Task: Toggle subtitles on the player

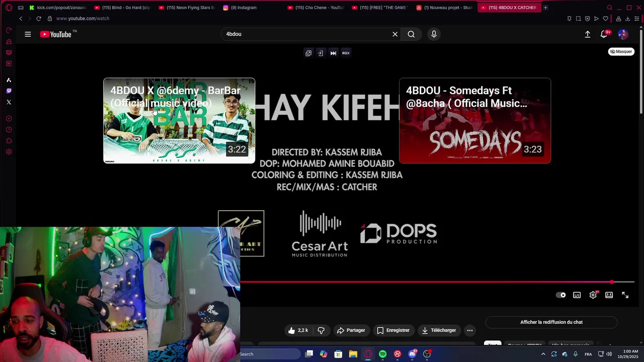Action: pyautogui.click(x=577, y=295)
